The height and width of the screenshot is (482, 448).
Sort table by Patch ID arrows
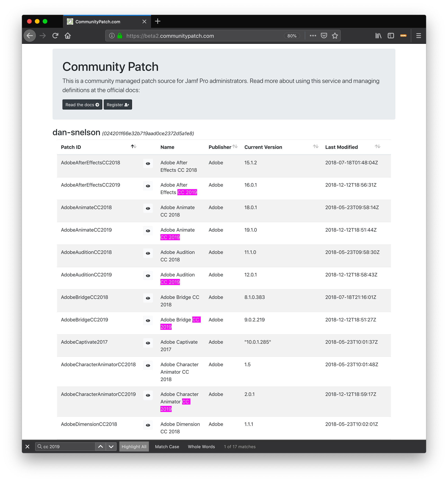tap(134, 147)
